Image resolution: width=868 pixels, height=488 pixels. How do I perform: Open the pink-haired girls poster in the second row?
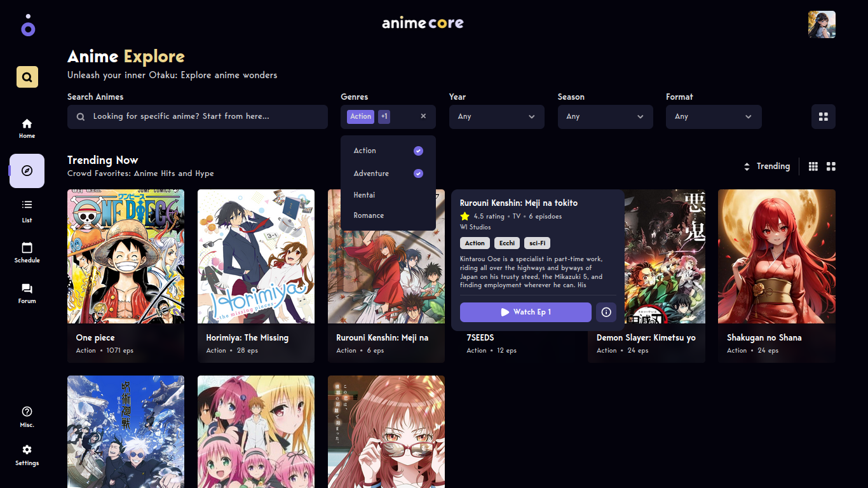256,431
